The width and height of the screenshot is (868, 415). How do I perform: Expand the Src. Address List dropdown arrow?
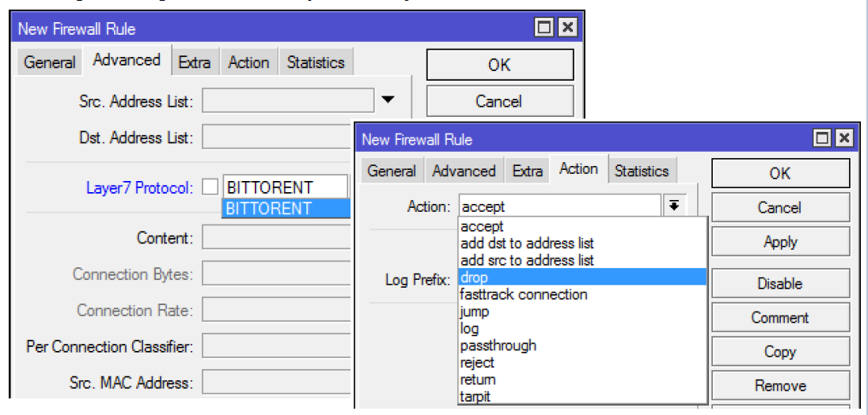click(387, 100)
